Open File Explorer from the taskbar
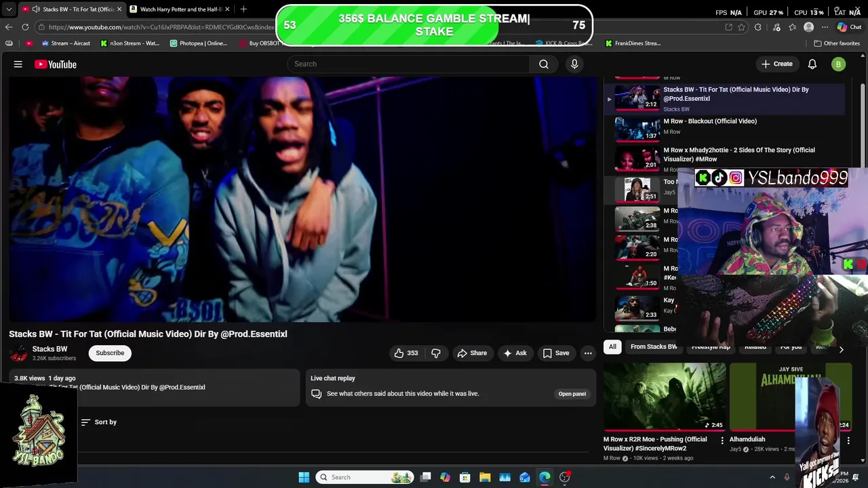868x488 pixels. (485, 477)
